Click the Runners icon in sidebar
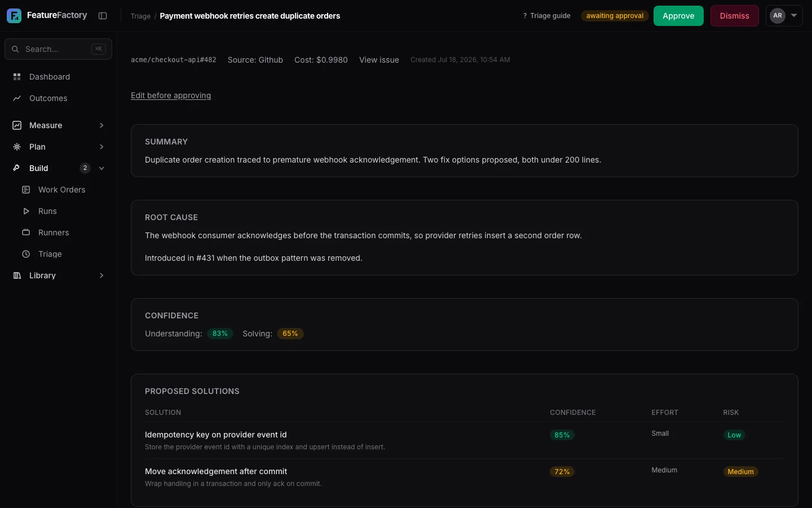 [26, 233]
